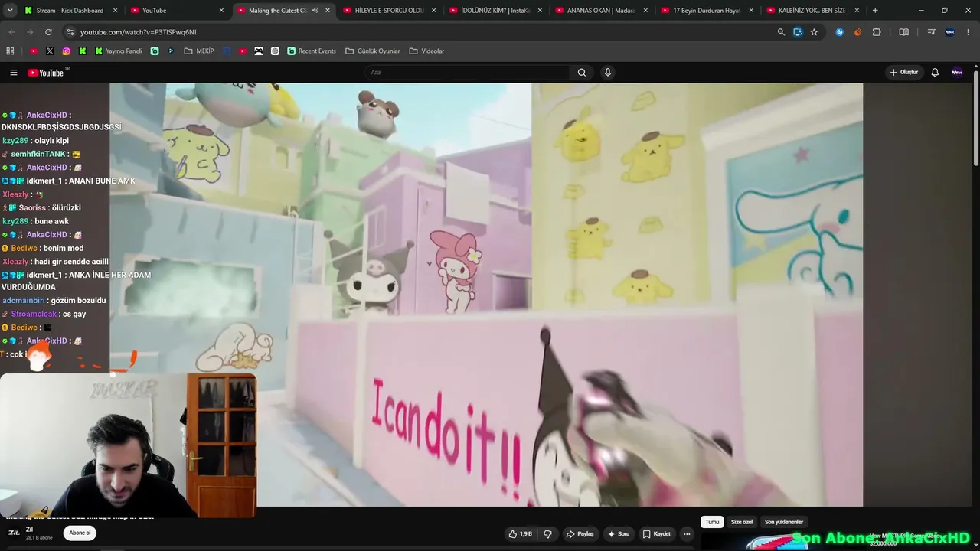
Task: Open the Zil channel name link
Action: [29, 530]
